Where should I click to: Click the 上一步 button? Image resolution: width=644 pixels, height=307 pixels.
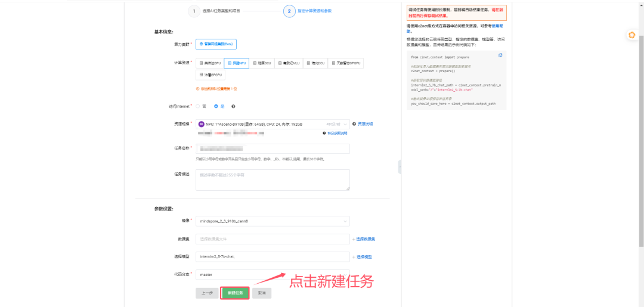[x=207, y=293]
